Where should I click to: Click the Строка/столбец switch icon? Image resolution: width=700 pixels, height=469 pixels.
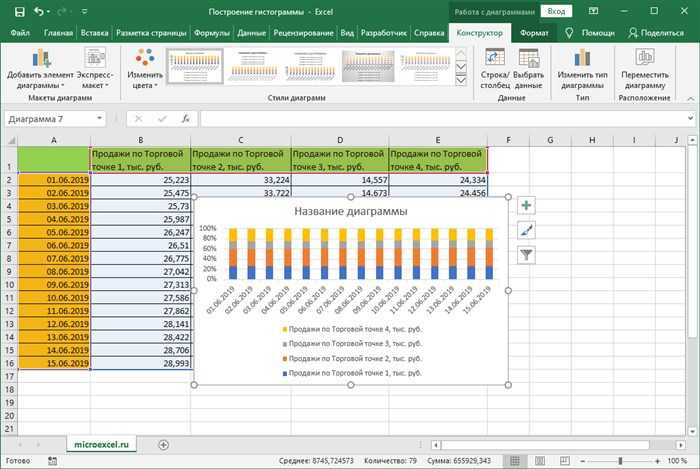495,69
